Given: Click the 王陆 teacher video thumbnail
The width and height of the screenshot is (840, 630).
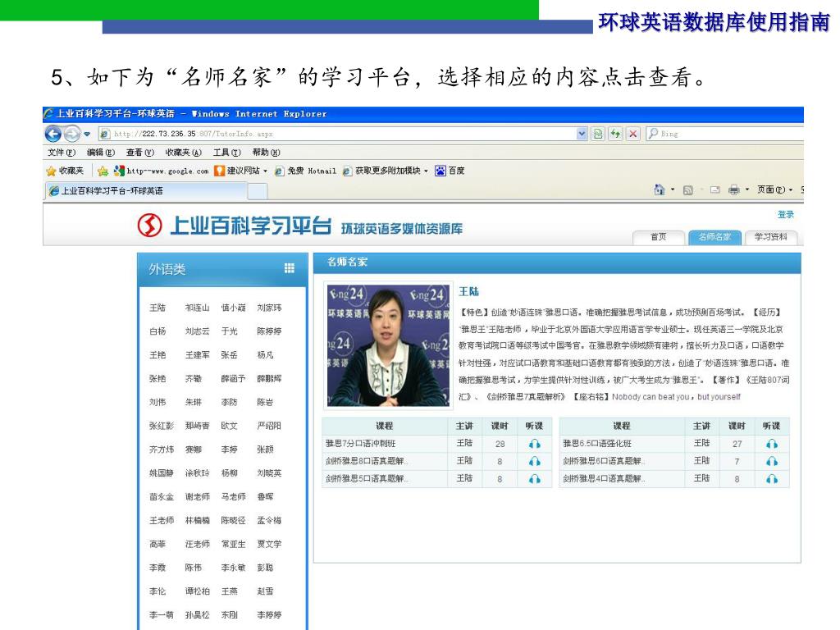Looking at the screenshot, I should 388,345.
